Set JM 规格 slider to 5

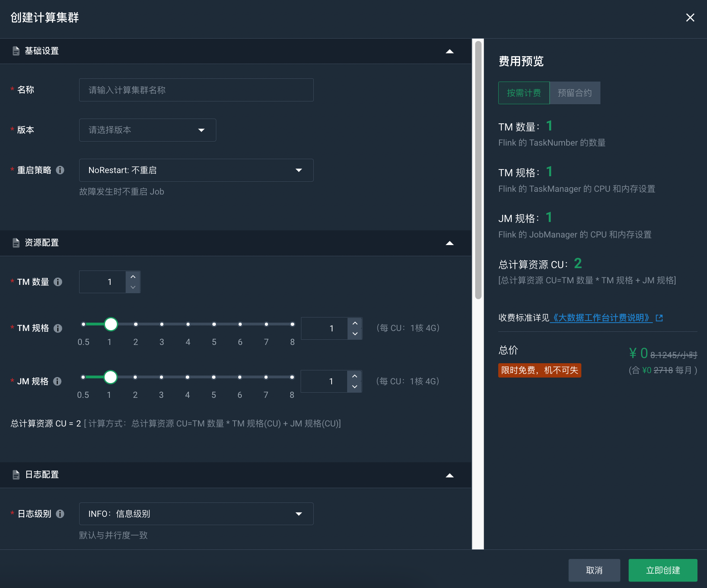point(214,377)
